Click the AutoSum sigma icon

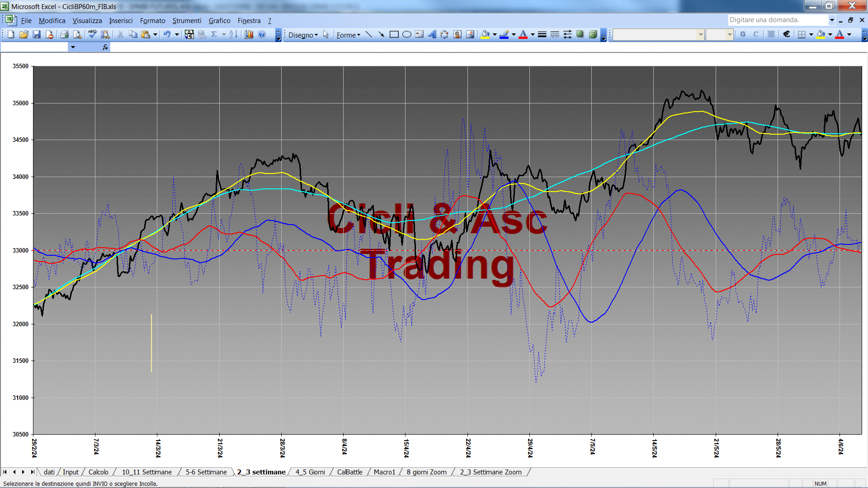[214, 35]
